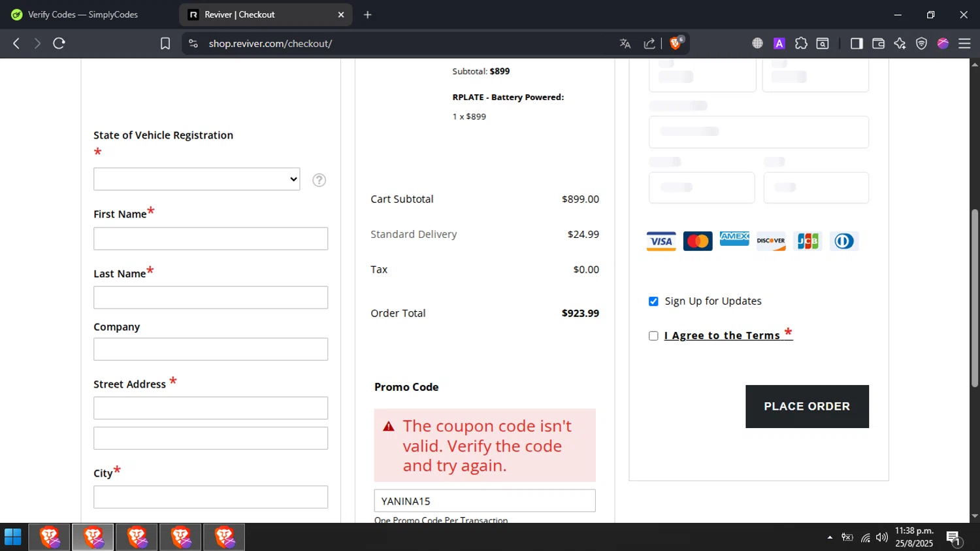Click the Visa card logo
Image resolution: width=980 pixels, height=551 pixels.
pyautogui.click(x=661, y=241)
